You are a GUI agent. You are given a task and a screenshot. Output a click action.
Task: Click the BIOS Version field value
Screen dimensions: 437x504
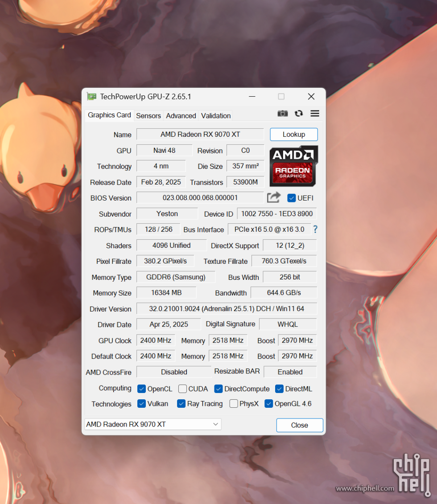click(x=200, y=198)
